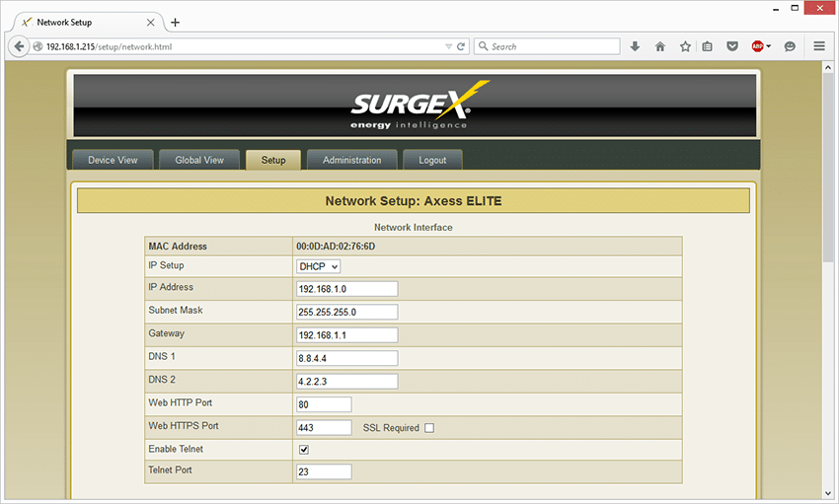The height and width of the screenshot is (504, 839).
Task: Close the Network Setup tab
Action: click(x=151, y=23)
